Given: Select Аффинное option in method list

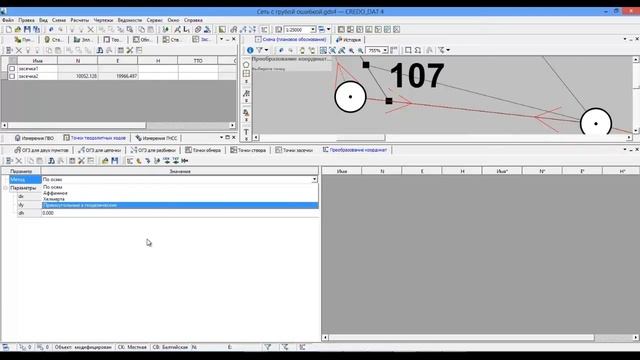Looking at the screenshot, I should pyautogui.click(x=180, y=193).
